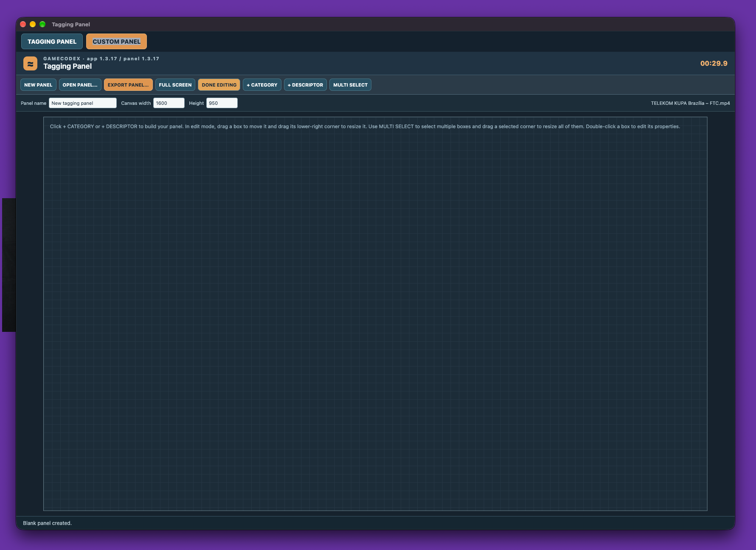Open the Open Panel… dialog
756x550 pixels.
point(80,85)
